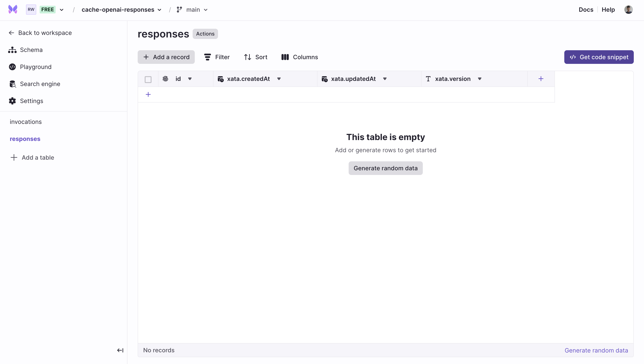Click the fingerprint icon in id column
Image resolution: width=644 pixels, height=364 pixels.
(x=165, y=79)
